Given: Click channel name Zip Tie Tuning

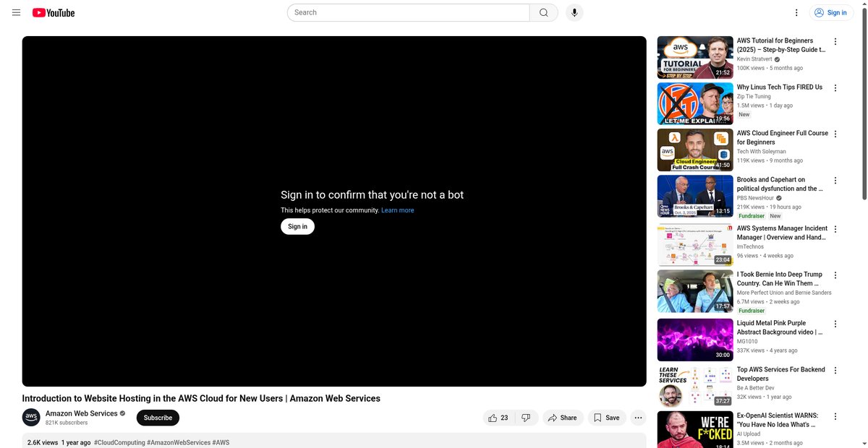Looking at the screenshot, I should [x=754, y=96].
